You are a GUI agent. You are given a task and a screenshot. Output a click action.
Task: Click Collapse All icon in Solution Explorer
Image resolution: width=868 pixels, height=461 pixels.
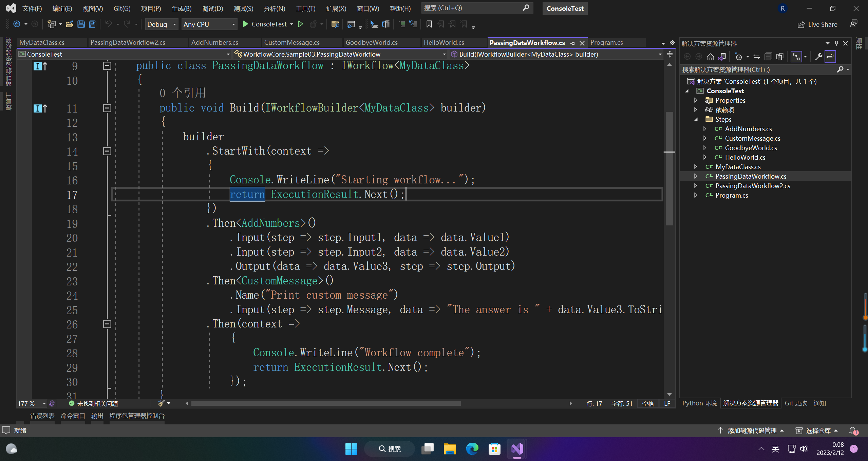(768, 57)
